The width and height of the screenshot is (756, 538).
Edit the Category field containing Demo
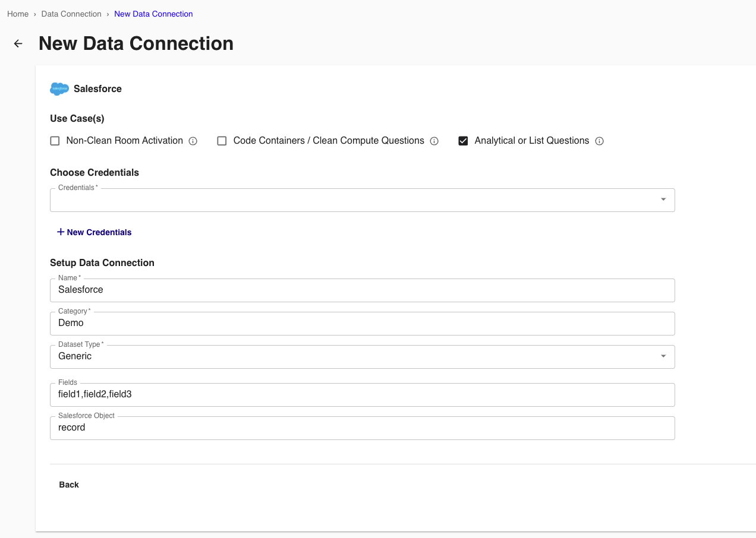[363, 324]
